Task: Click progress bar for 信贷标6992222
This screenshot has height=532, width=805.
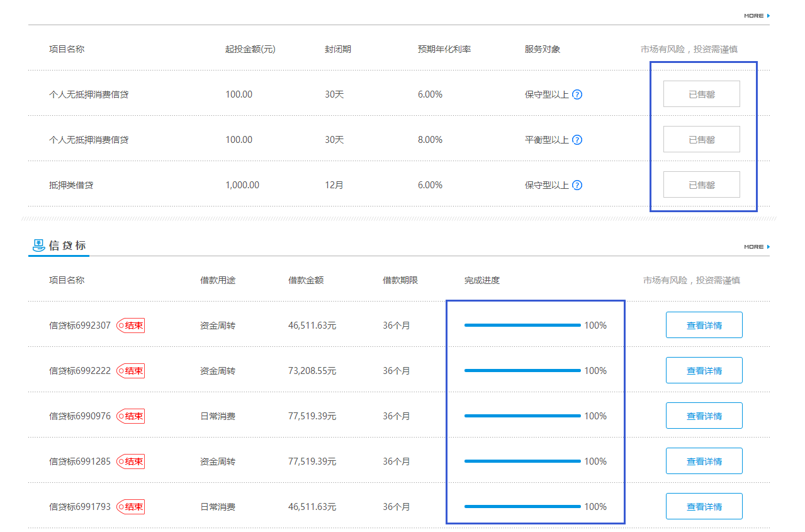Action: coord(522,371)
